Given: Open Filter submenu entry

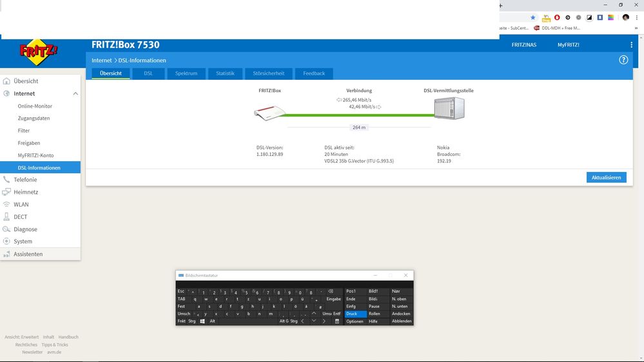Looking at the screenshot, I should 24,131.
